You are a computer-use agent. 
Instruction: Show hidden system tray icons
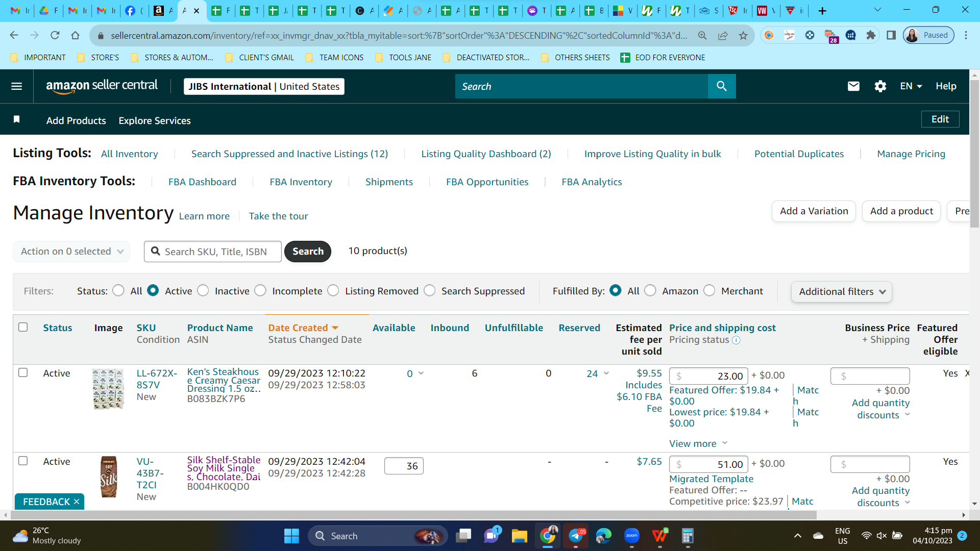point(798,536)
